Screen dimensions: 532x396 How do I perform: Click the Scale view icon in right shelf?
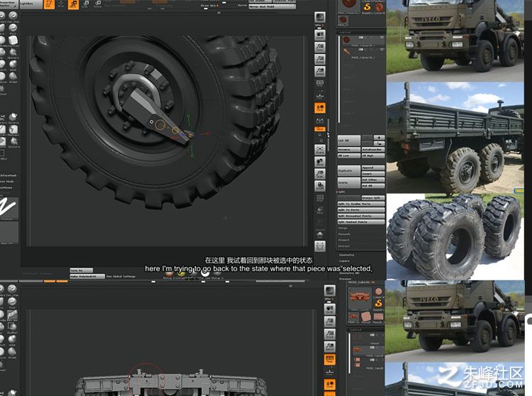pyautogui.click(x=320, y=174)
